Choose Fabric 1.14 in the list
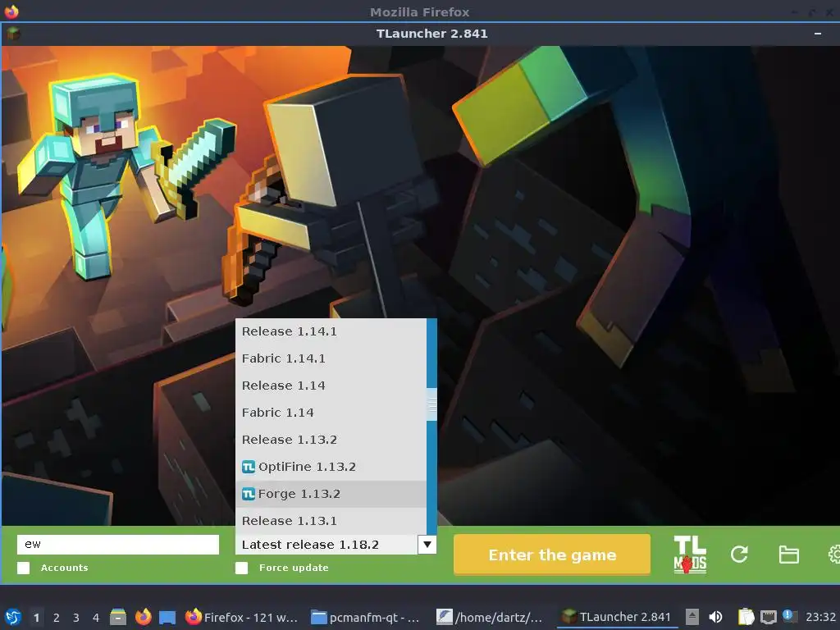840x630 pixels. [331, 413]
